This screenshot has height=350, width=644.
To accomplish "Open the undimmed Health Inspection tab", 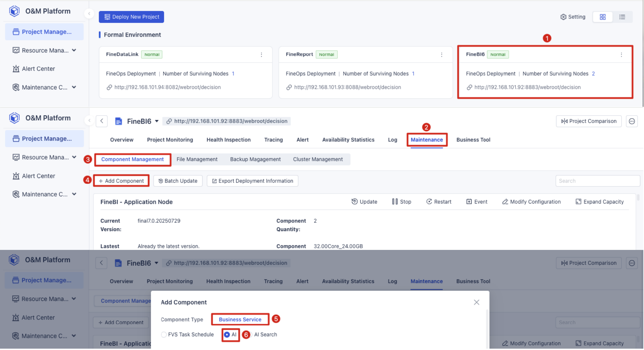I will 228,140.
